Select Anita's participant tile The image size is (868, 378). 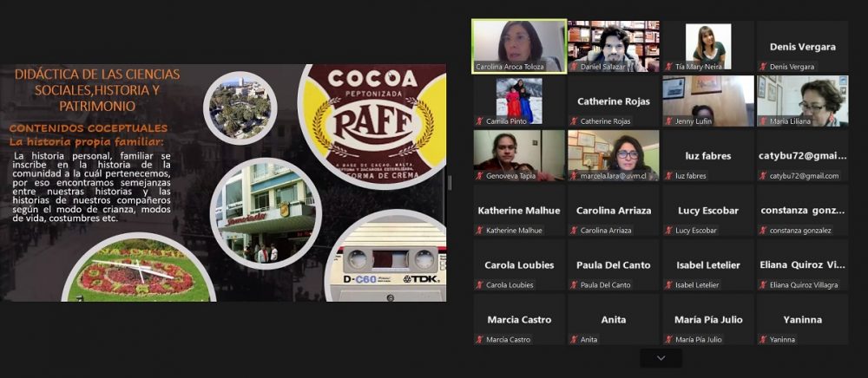click(x=614, y=319)
